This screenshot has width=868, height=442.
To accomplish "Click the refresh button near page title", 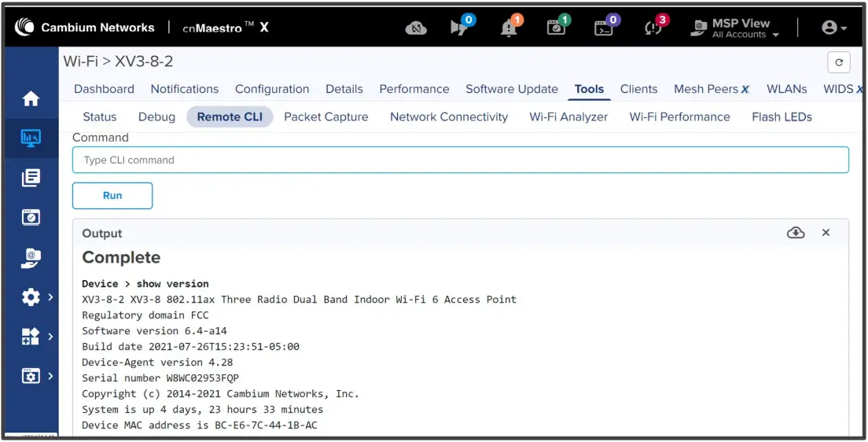I will click(x=839, y=63).
